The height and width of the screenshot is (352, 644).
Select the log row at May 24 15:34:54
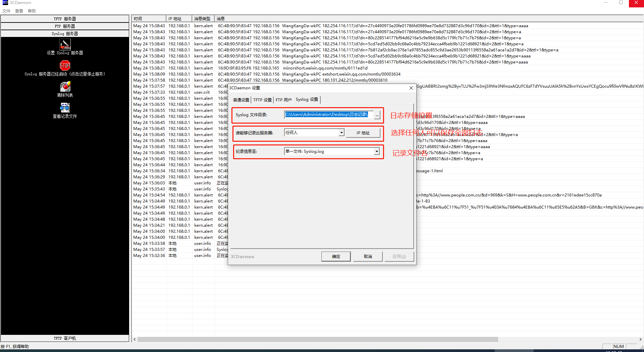click(180, 195)
